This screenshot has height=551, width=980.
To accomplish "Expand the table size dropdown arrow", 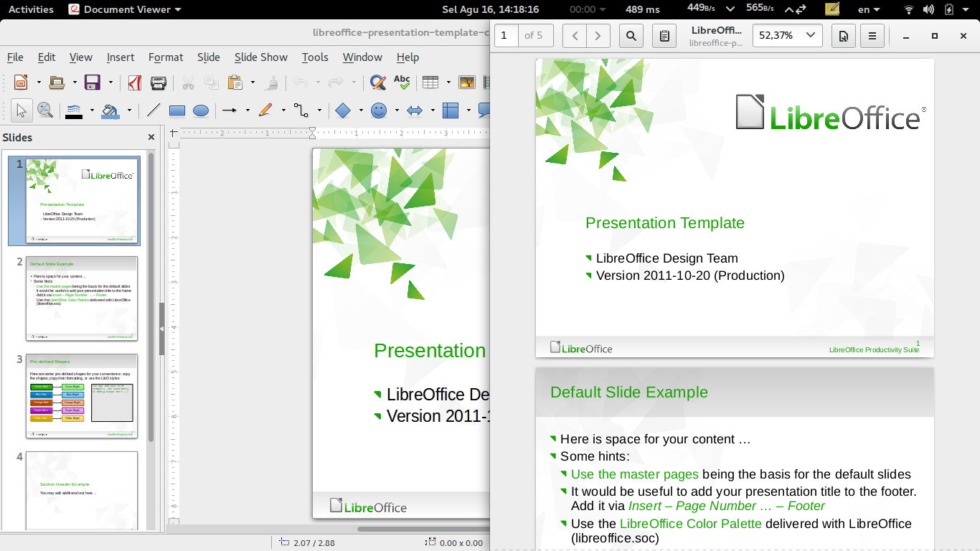I will tap(448, 83).
